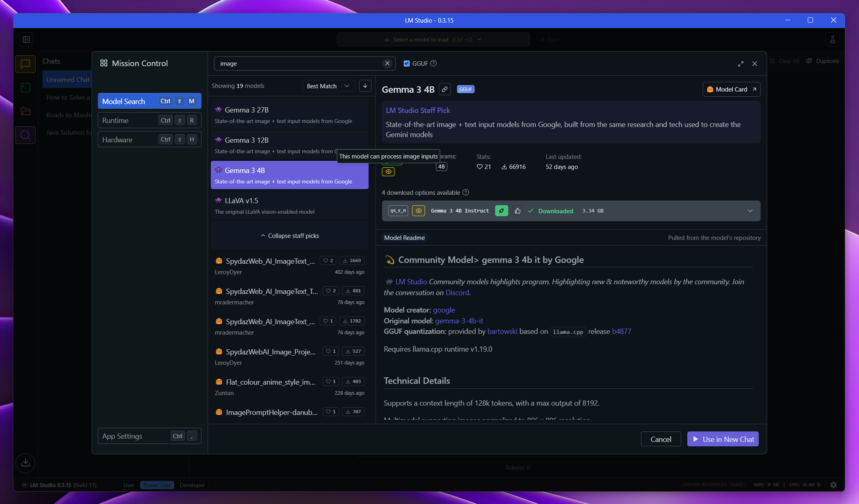This screenshot has height=504, width=859.
Task: Open the Chats sidebar icon
Action: pyautogui.click(x=25, y=64)
